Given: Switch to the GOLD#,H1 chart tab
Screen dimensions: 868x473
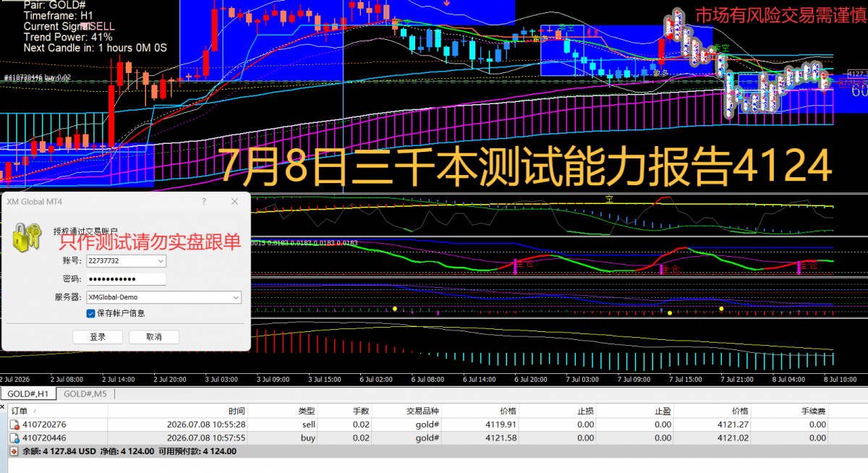Looking at the screenshot, I should tap(29, 393).
